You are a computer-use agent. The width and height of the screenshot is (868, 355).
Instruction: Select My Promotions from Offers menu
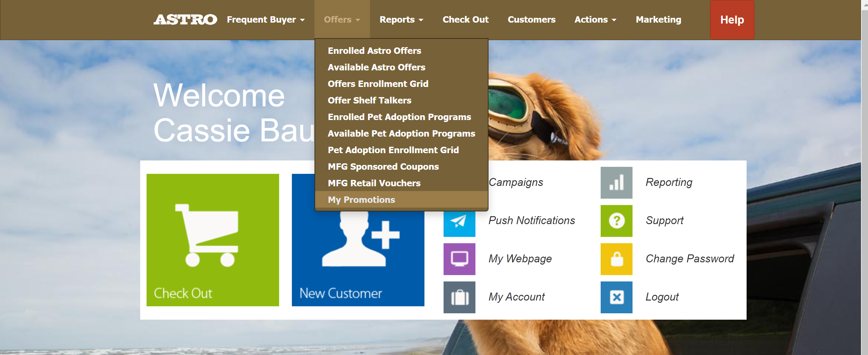point(361,200)
